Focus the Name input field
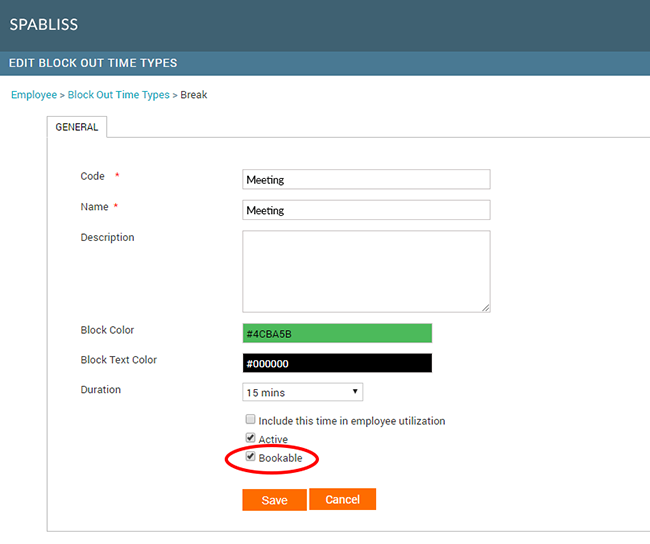Viewport: 650px width, 544px height. click(x=366, y=210)
